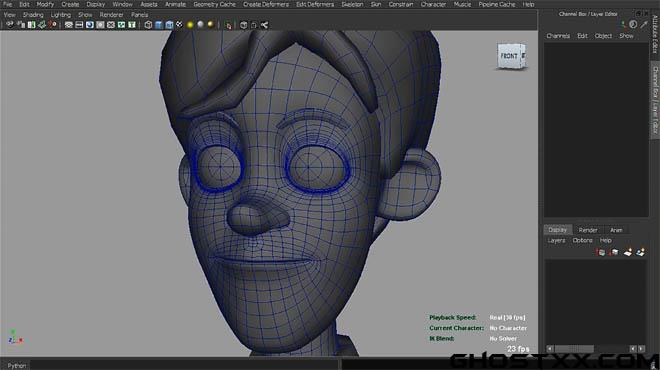The width and height of the screenshot is (660, 370).
Task: Click the layer editor horizontal scrollbar thumb
Action: point(575,349)
